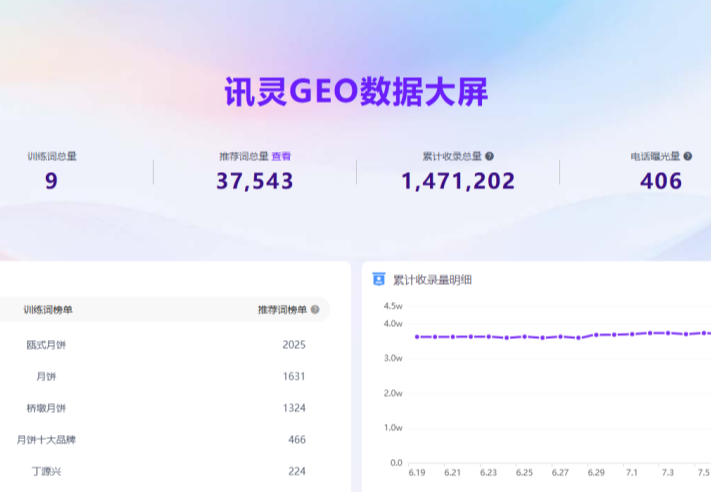
Task: Click the 累计收录总量 value 1,471,202
Action: [458, 181]
